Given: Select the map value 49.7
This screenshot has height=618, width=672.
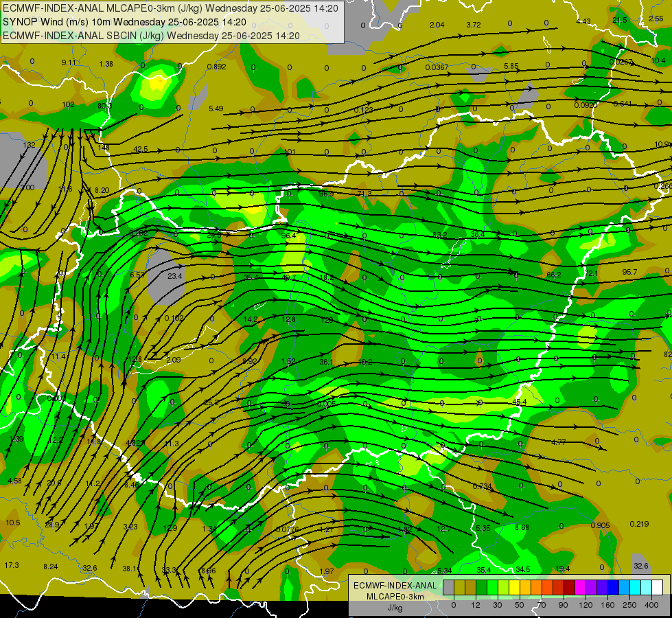Looking at the screenshot, I should click(289, 277).
